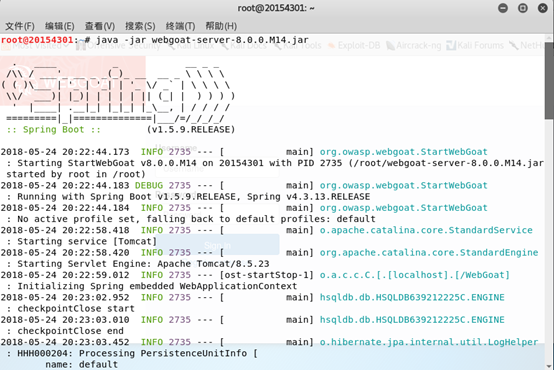Click the terminal vertical scrollbar thumb

pos(549,81)
